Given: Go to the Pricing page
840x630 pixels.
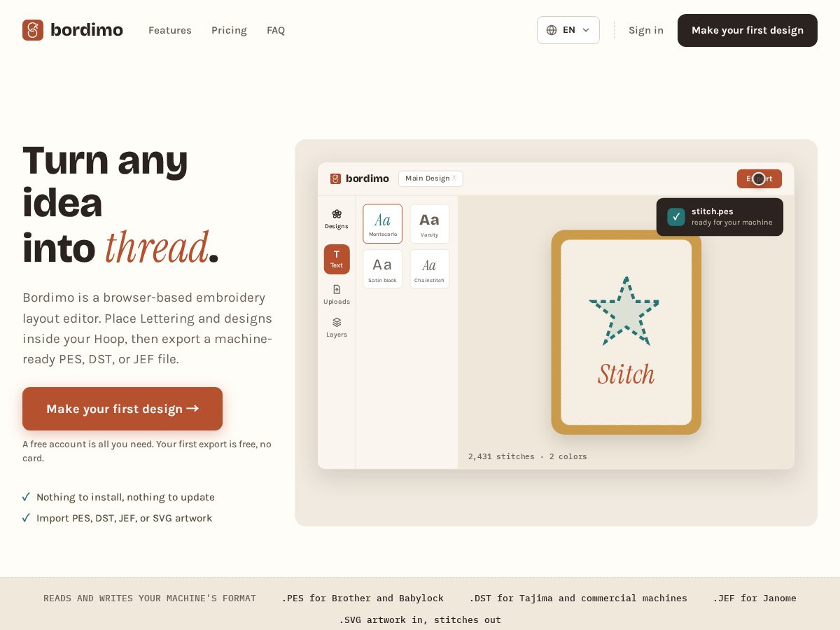Looking at the screenshot, I should (x=229, y=30).
